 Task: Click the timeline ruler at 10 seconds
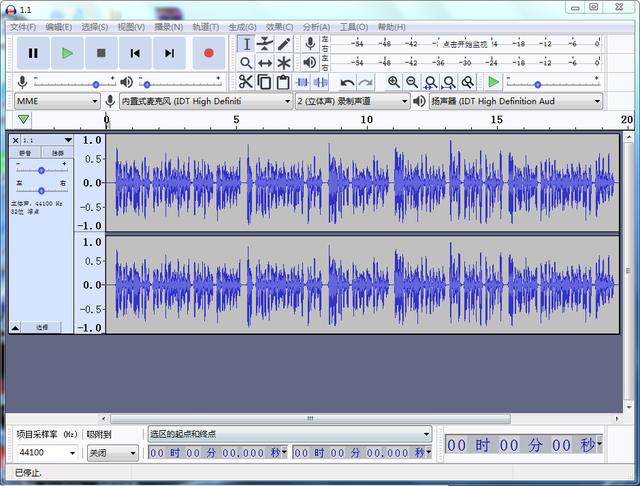tap(366, 121)
